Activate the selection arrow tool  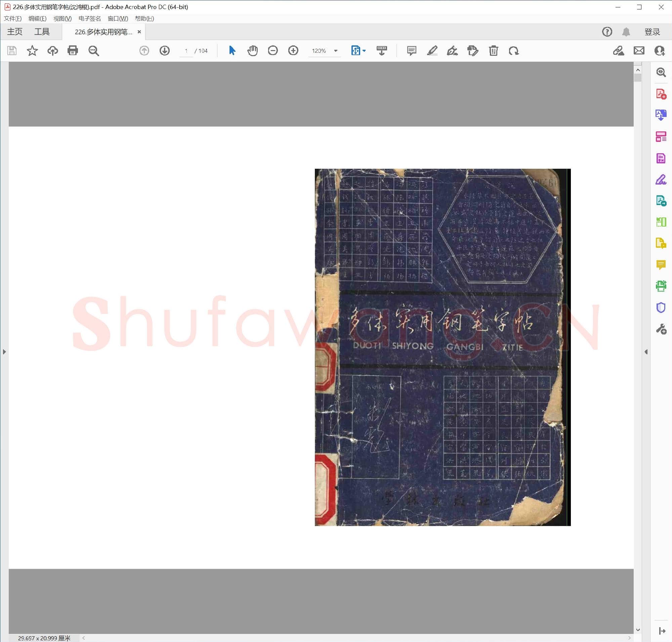232,51
